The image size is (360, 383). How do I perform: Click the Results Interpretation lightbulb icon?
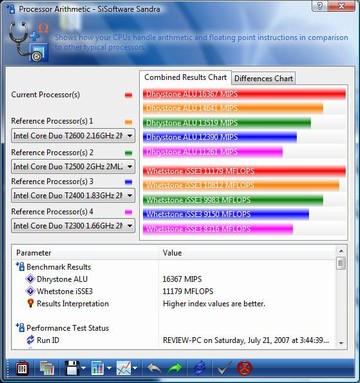pyautogui.click(x=30, y=303)
